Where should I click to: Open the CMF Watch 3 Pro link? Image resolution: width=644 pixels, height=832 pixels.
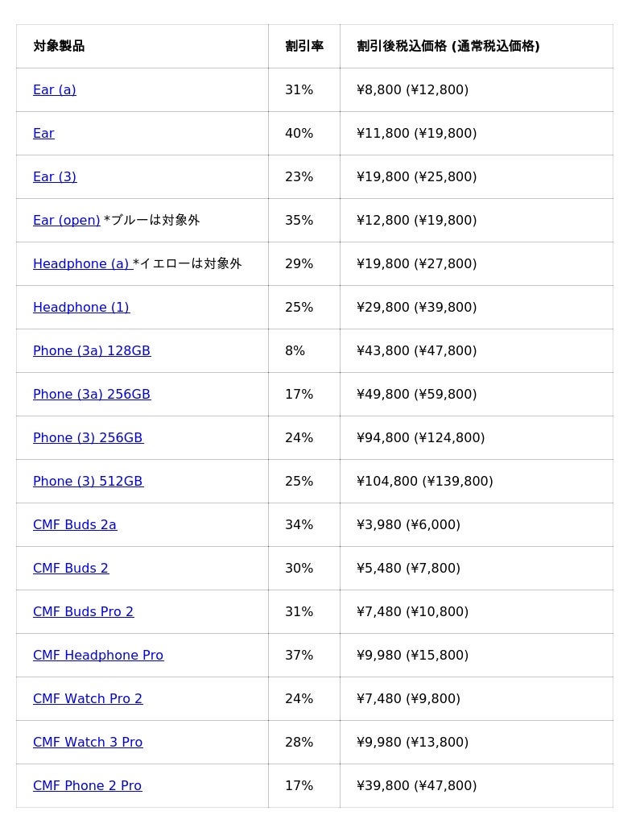click(88, 743)
